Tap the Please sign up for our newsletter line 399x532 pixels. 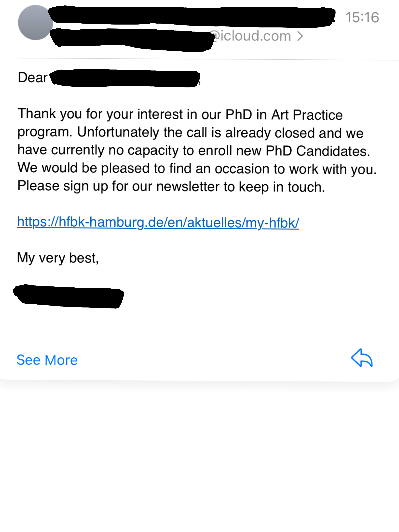click(x=171, y=186)
